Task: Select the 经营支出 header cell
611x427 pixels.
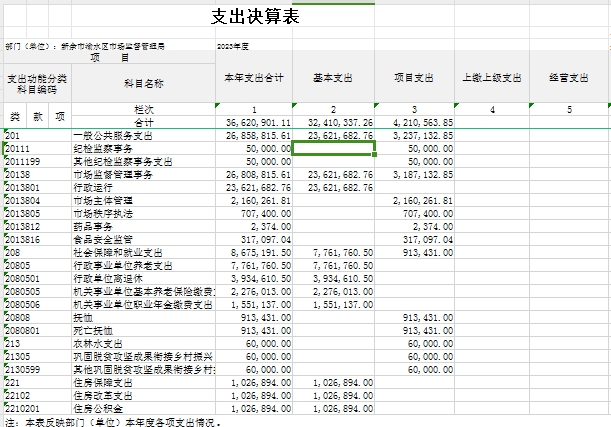Action: click(x=568, y=77)
